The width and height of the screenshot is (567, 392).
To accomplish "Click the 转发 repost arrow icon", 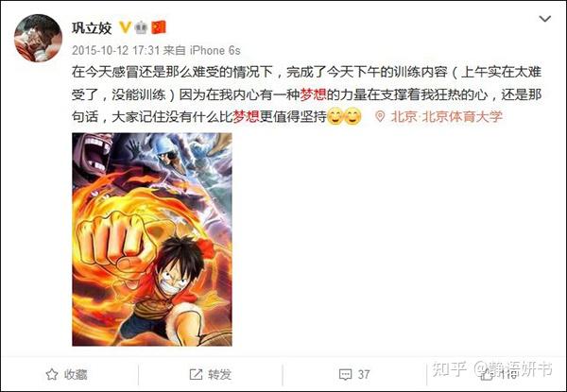I will pos(196,374).
